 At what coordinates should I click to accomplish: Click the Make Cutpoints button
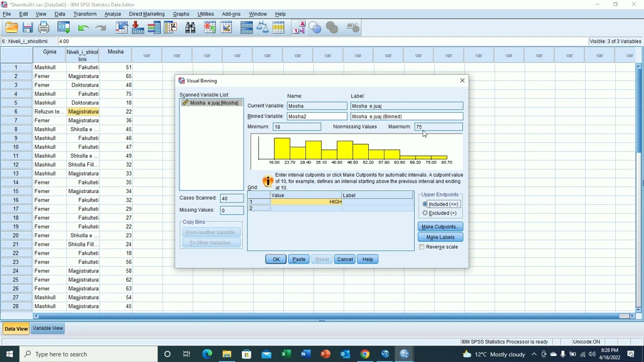pyautogui.click(x=440, y=227)
